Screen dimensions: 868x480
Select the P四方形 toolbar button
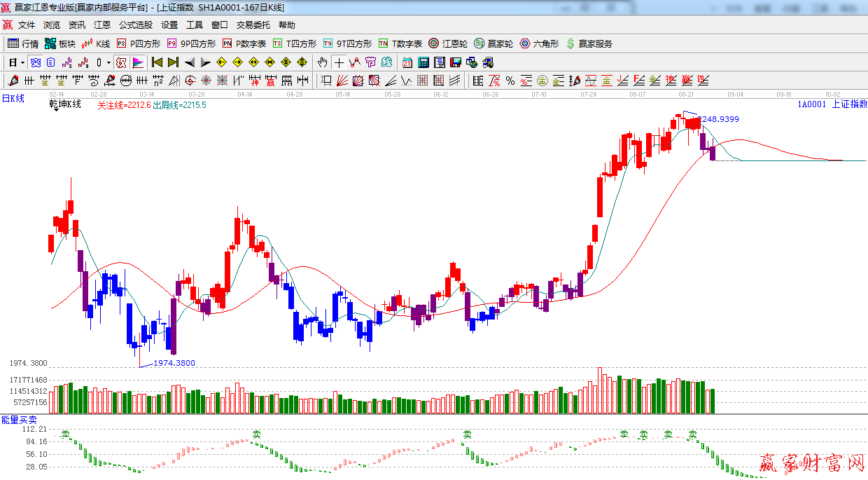137,43
